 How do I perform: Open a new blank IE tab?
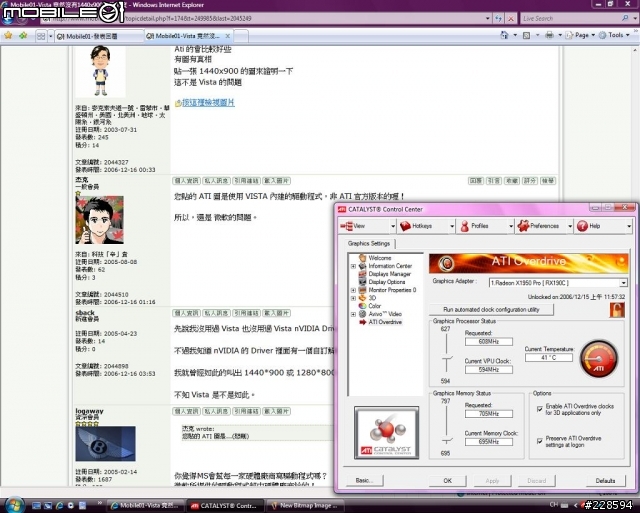240,36
